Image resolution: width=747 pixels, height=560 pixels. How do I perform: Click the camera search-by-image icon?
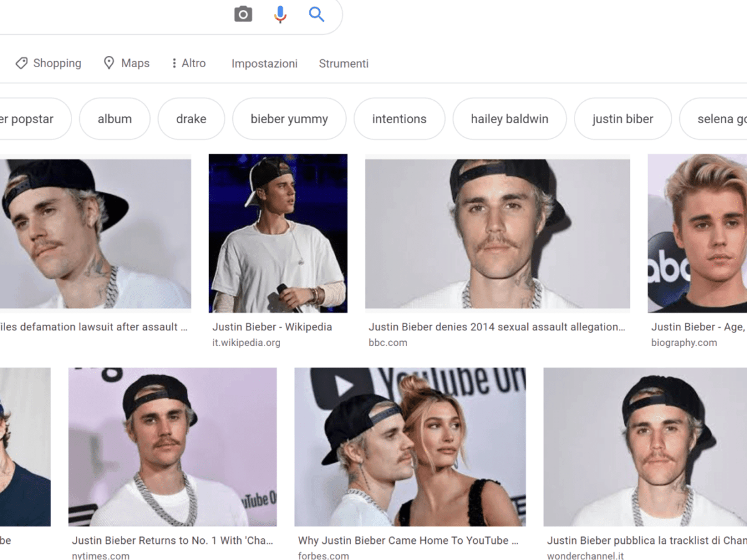click(x=243, y=14)
